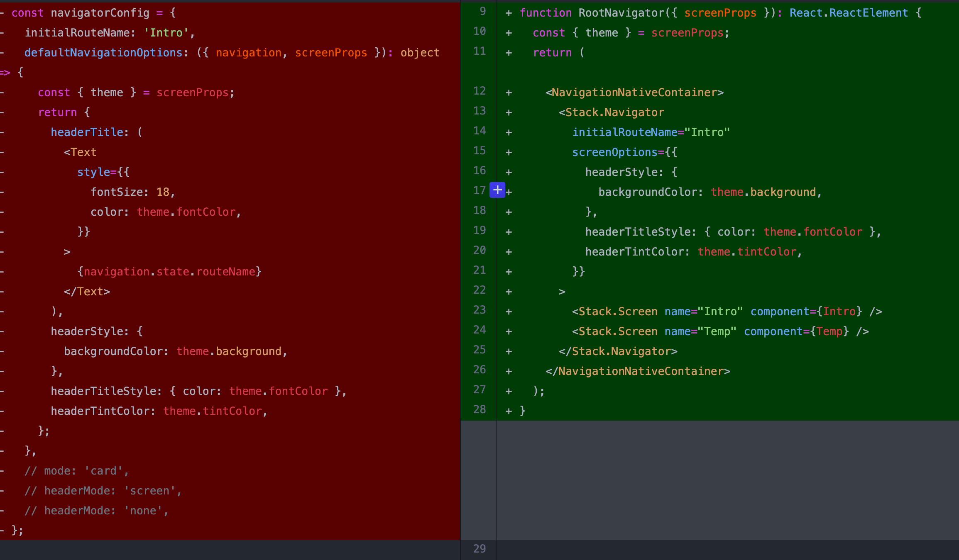Select the word screenProps on line 9
Image resolution: width=959 pixels, height=560 pixels.
click(x=720, y=12)
